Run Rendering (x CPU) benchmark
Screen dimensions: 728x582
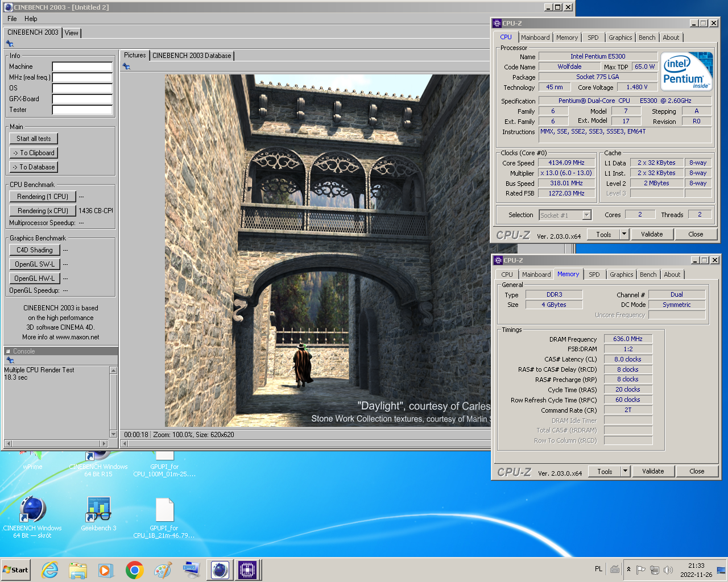pos(43,211)
